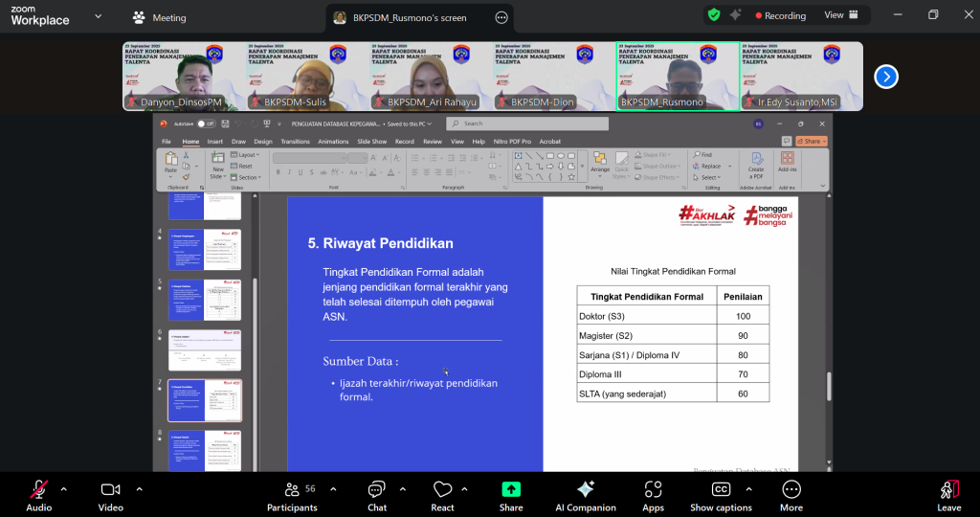Click the orange Share button in PowerPoint

point(812,142)
